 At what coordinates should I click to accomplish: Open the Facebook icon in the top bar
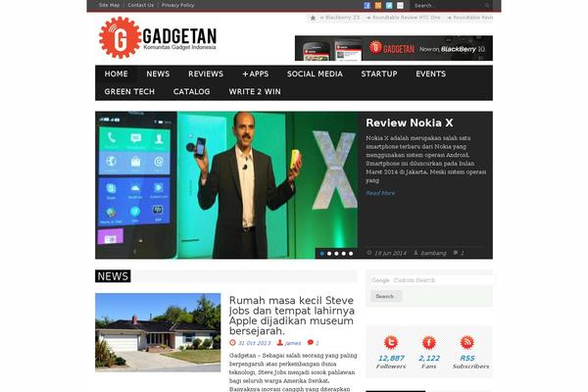pyautogui.click(x=367, y=5)
